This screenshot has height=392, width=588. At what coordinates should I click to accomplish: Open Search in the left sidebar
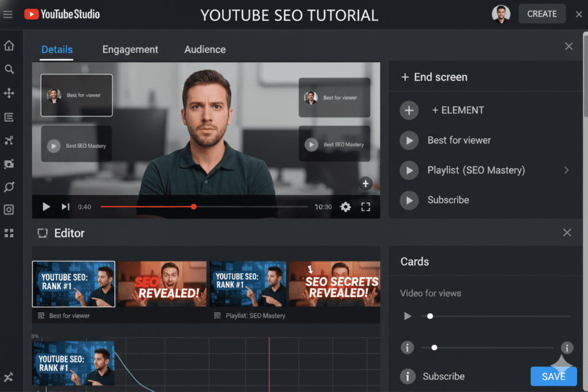tap(9, 69)
